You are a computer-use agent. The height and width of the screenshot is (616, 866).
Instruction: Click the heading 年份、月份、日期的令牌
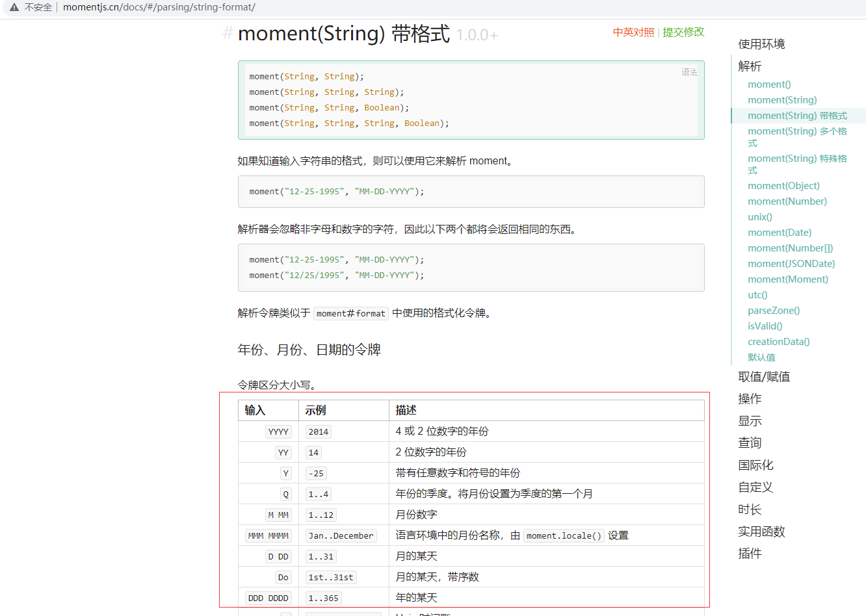tap(309, 350)
